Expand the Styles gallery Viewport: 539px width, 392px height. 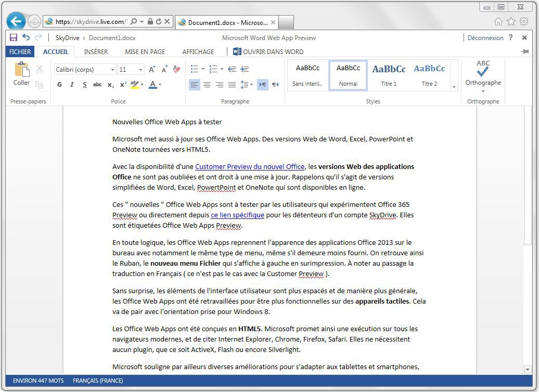tap(454, 87)
